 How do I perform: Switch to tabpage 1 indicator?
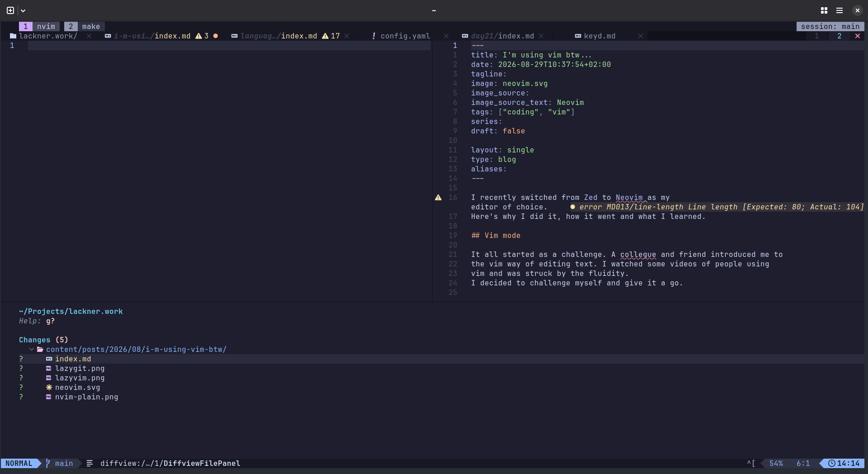point(817,36)
